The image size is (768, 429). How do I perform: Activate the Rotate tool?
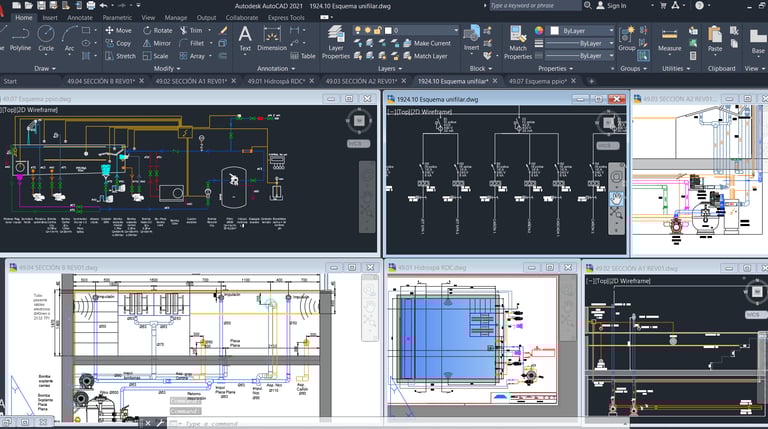(x=156, y=30)
